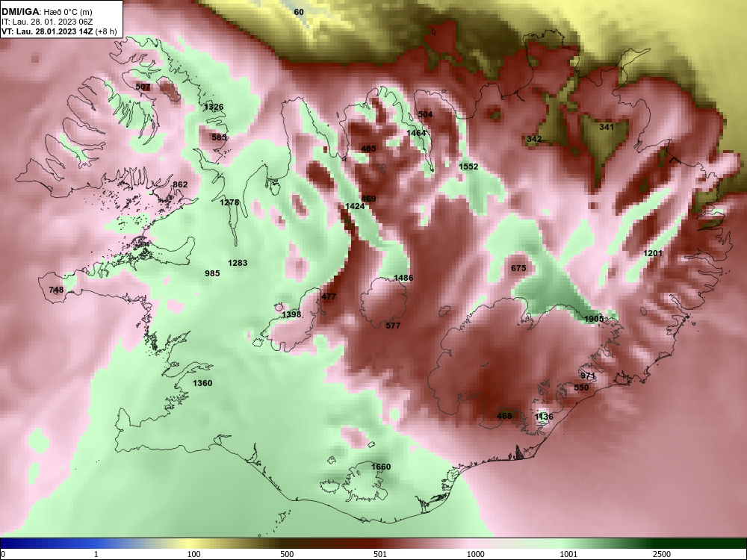Screen dimensions: 747x560
Task: Click the value 675 on the map
Action: [x=519, y=269]
